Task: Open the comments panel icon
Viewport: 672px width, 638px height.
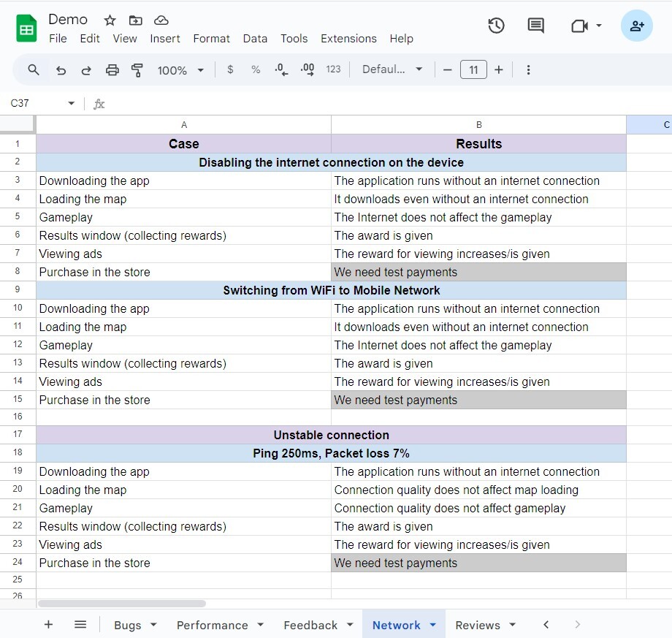Action: pyautogui.click(x=535, y=26)
